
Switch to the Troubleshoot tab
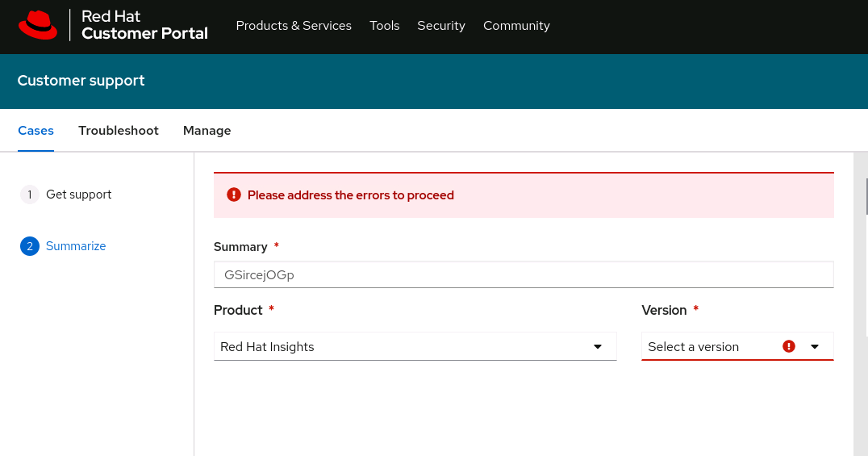coord(119,131)
